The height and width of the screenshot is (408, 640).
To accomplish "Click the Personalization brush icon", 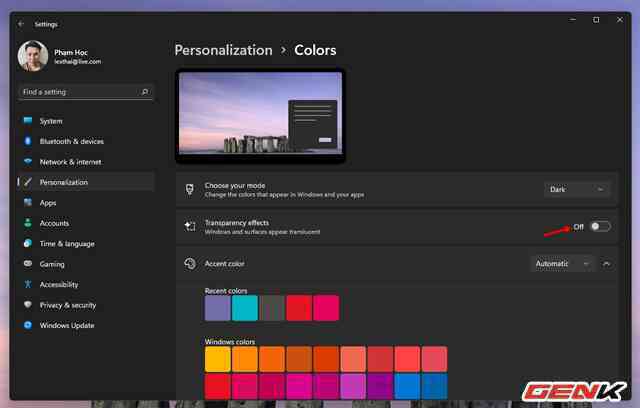I will [28, 182].
